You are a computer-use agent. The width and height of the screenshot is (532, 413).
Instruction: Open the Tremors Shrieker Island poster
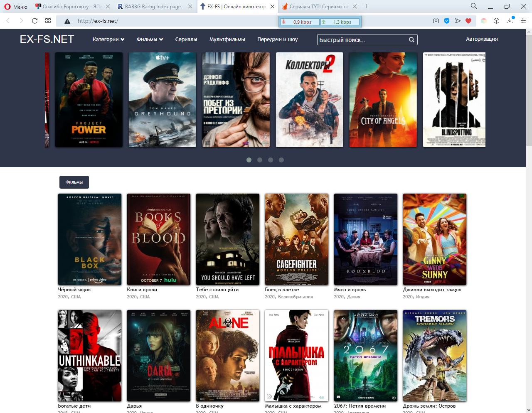[x=435, y=356]
